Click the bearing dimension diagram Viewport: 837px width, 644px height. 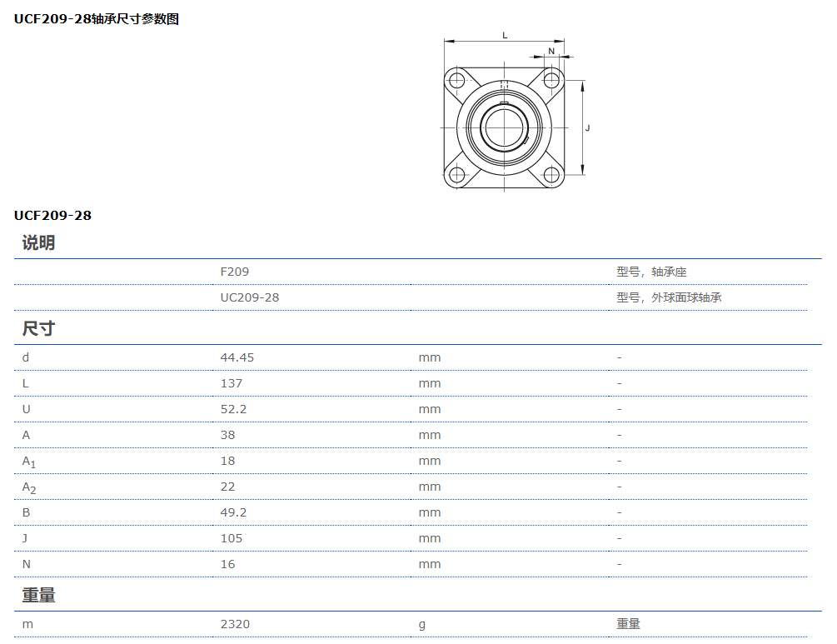tap(503, 125)
